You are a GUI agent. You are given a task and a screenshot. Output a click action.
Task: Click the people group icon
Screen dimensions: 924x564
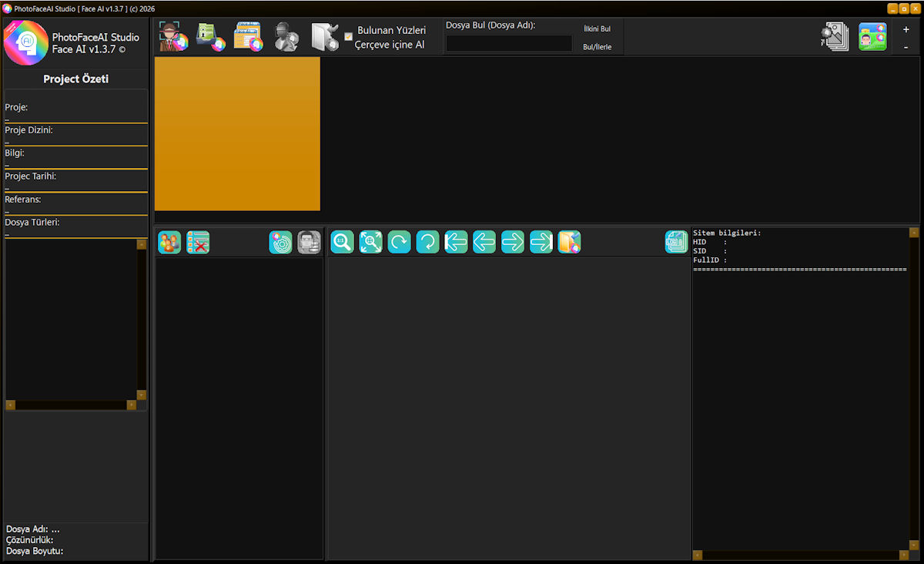click(169, 242)
